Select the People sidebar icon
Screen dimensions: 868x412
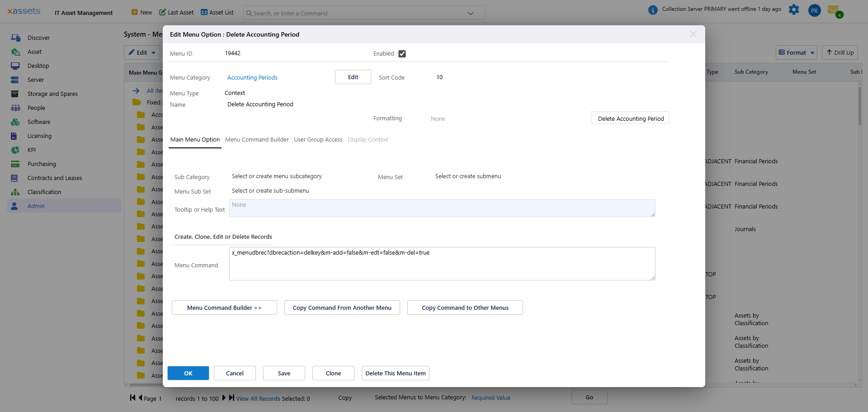coord(16,108)
